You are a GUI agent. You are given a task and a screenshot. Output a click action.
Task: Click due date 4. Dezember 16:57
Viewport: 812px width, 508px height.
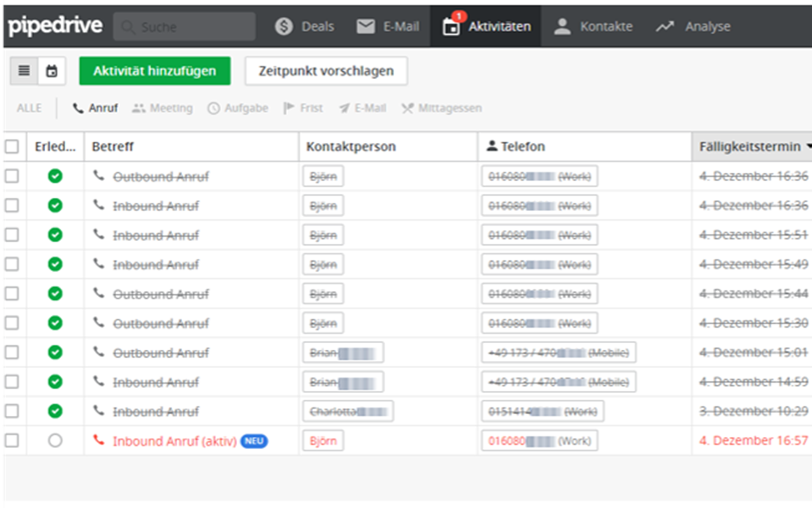pos(753,441)
